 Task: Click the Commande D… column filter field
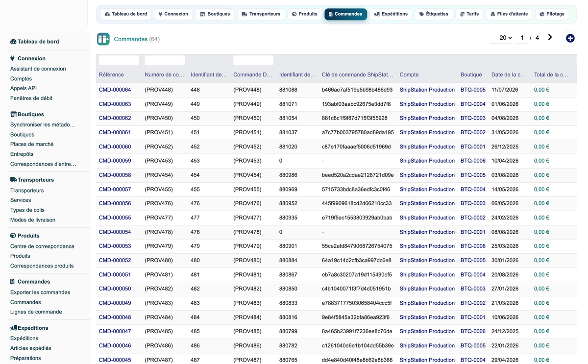coord(253,60)
